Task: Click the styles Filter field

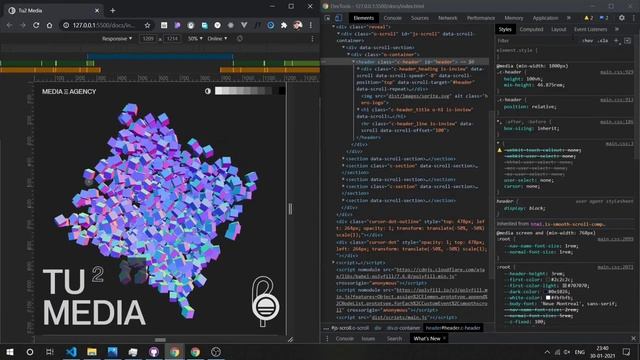Action: [536, 40]
